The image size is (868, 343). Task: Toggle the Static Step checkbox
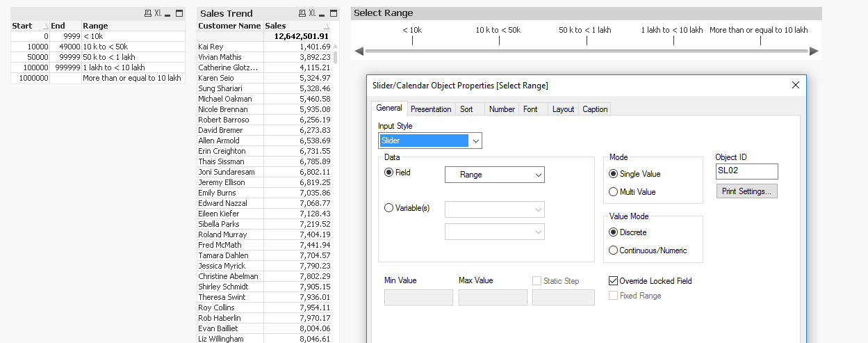click(x=537, y=280)
